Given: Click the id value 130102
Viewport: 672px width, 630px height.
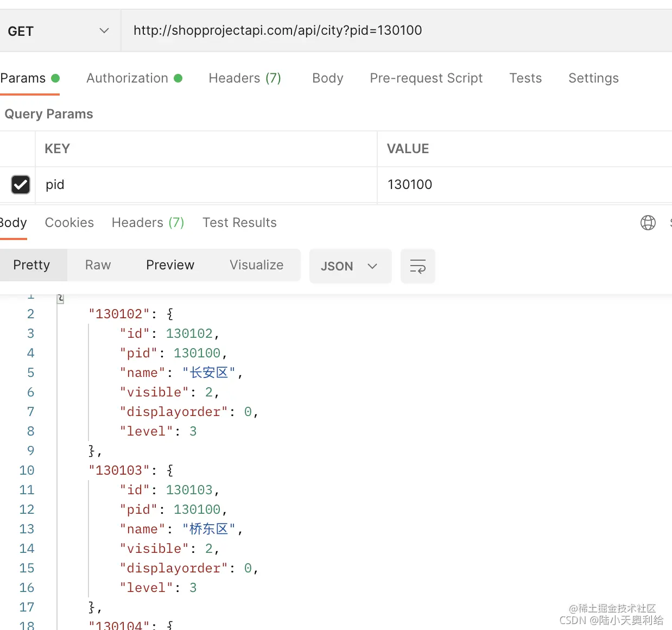Looking at the screenshot, I should (x=189, y=333).
